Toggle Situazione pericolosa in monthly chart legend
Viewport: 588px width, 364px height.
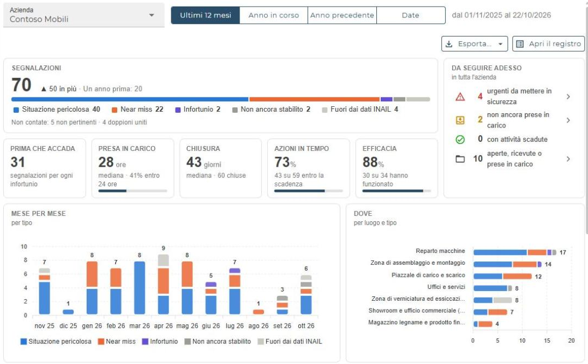pyautogui.click(x=56, y=342)
